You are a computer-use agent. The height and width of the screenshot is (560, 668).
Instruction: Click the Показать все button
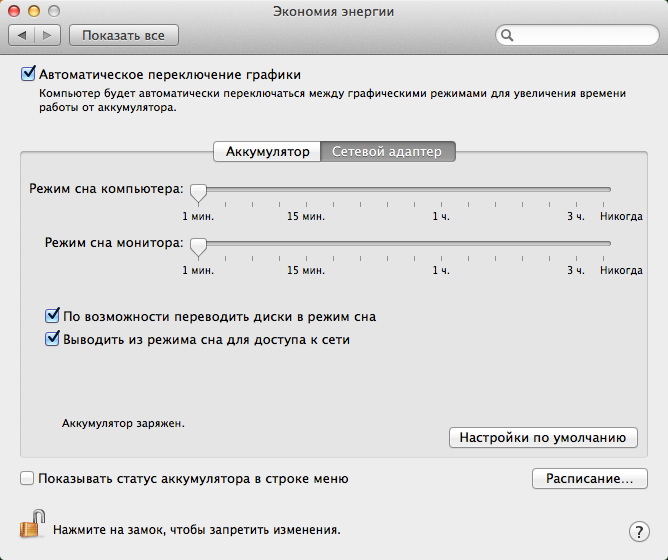(x=124, y=36)
